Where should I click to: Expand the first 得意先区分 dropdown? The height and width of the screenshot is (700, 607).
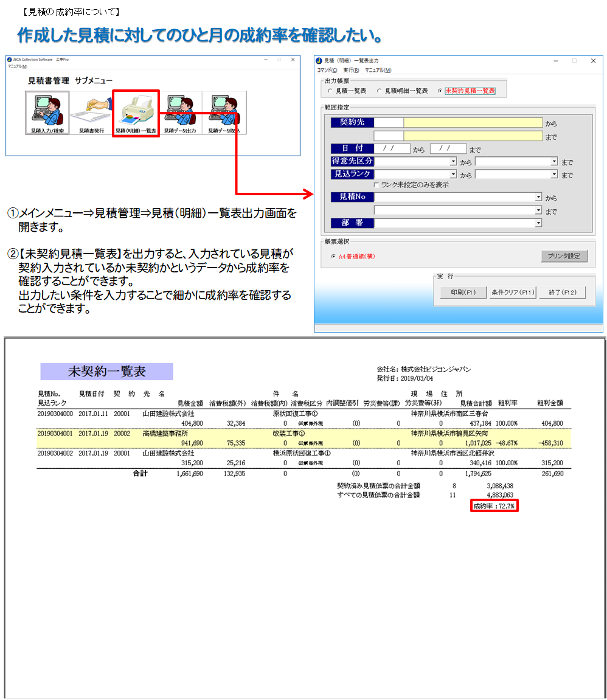[x=453, y=162]
